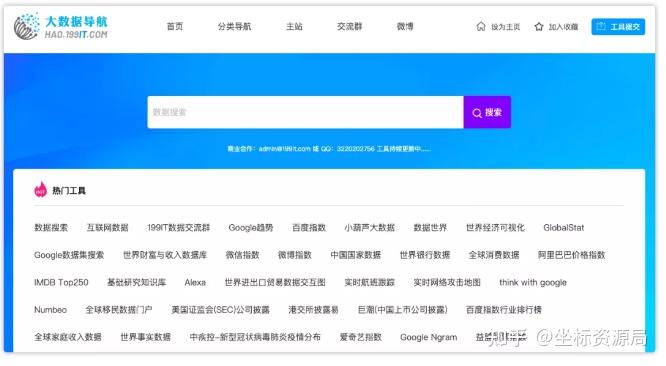The image size is (666, 366).
Task: Open the 全球移民数据门户 link
Action: point(119,310)
